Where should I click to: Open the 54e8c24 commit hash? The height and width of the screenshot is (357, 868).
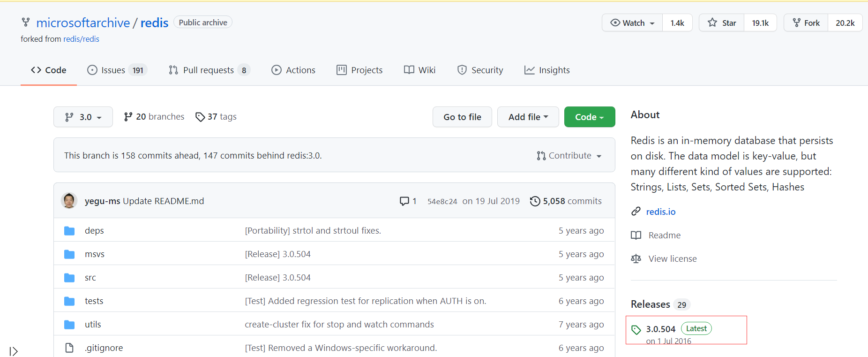442,201
